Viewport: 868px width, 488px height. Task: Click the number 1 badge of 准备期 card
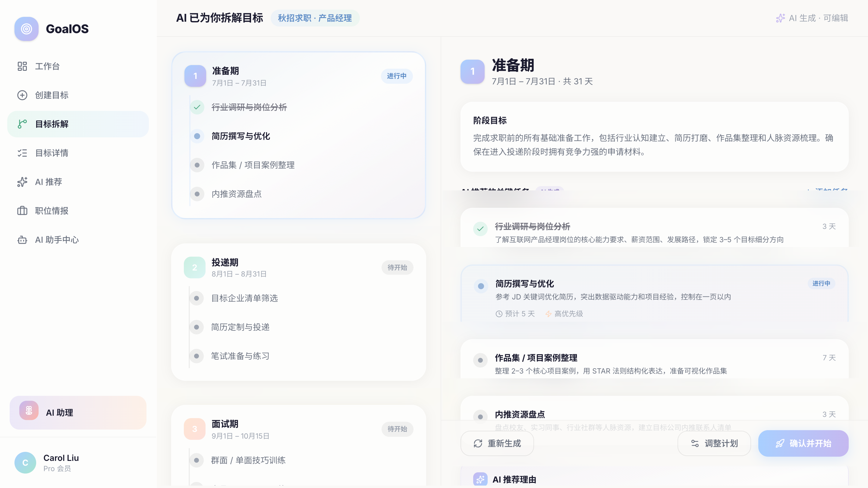[195, 76]
